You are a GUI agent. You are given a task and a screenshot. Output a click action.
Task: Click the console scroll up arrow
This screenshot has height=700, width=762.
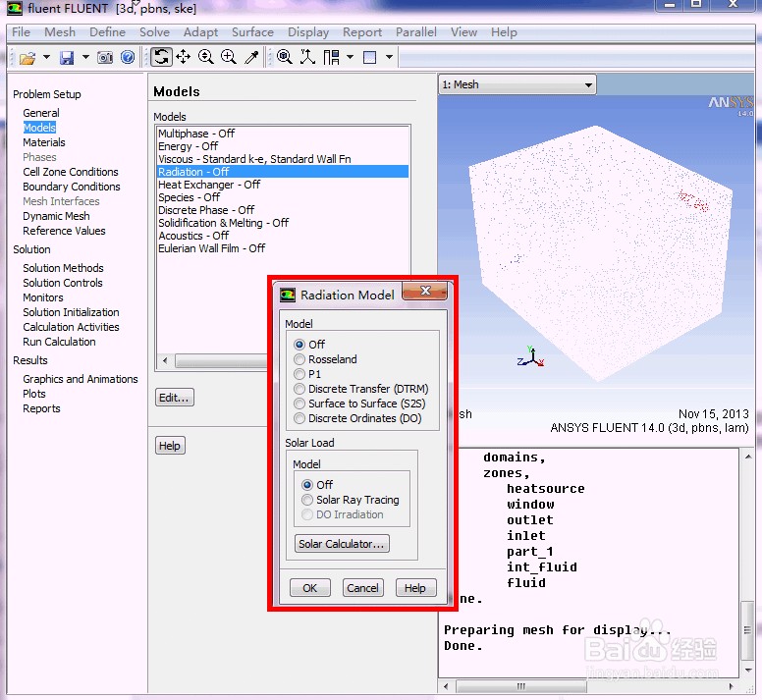tap(748, 457)
